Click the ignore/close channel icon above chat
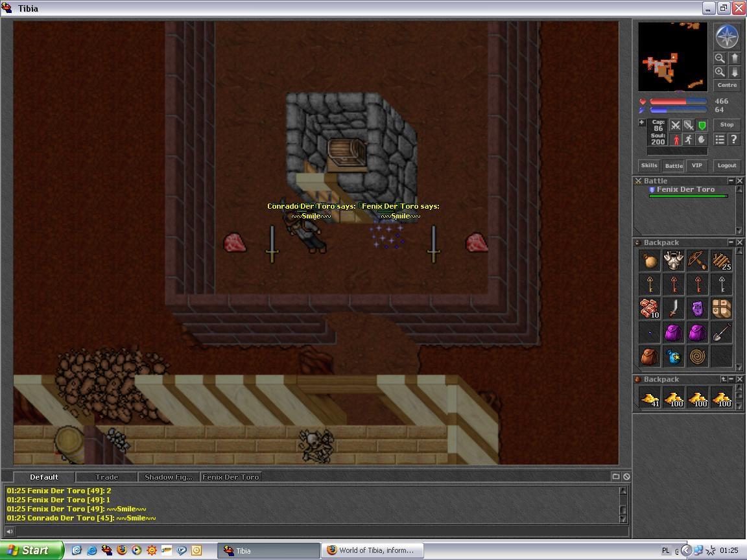 [x=626, y=476]
